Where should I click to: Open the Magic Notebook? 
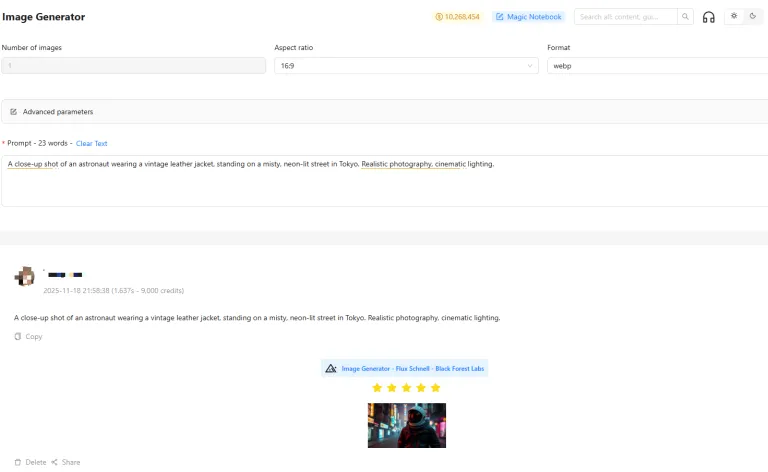coord(528,17)
